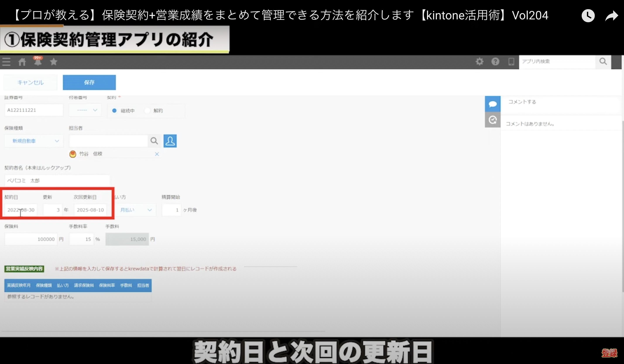This screenshot has height=364, width=624.
Task: Click the favorites star icon
Action: tap(53, 62)
